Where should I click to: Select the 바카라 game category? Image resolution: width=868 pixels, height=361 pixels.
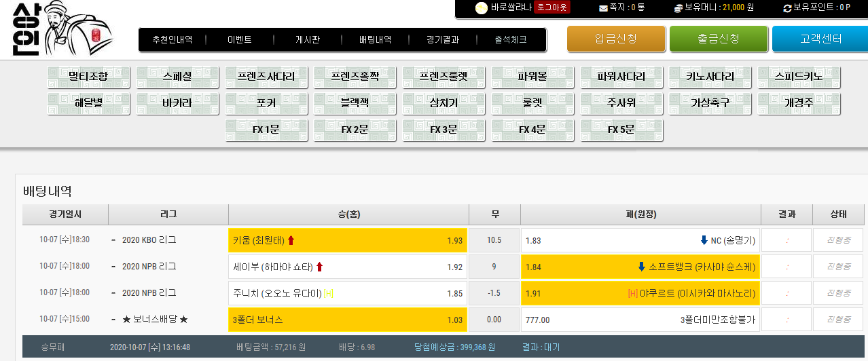pos(177,104)
